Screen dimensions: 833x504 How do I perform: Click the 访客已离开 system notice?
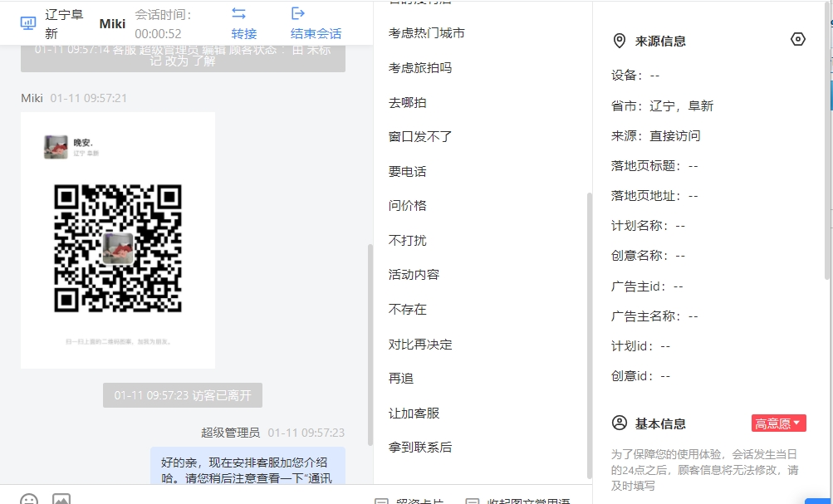tap(183, 395)
